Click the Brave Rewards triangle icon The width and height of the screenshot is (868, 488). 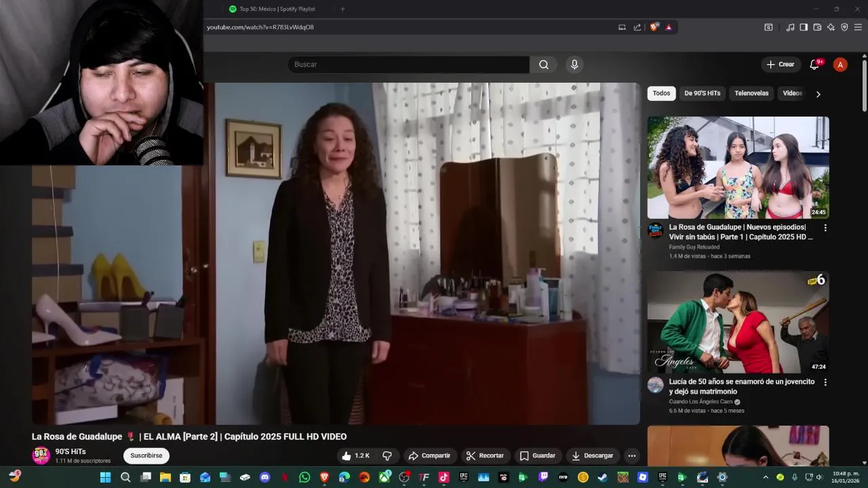click(669, 27)
